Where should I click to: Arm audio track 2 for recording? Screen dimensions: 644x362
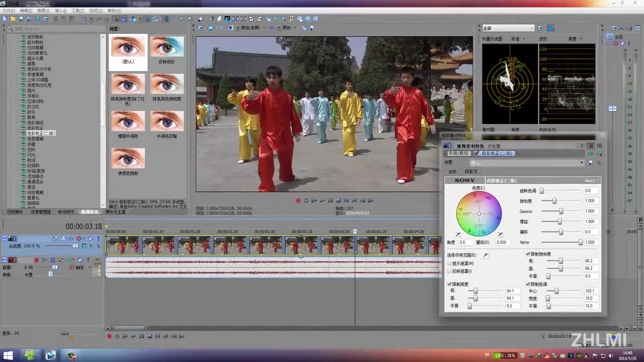[x=36, y=260]
